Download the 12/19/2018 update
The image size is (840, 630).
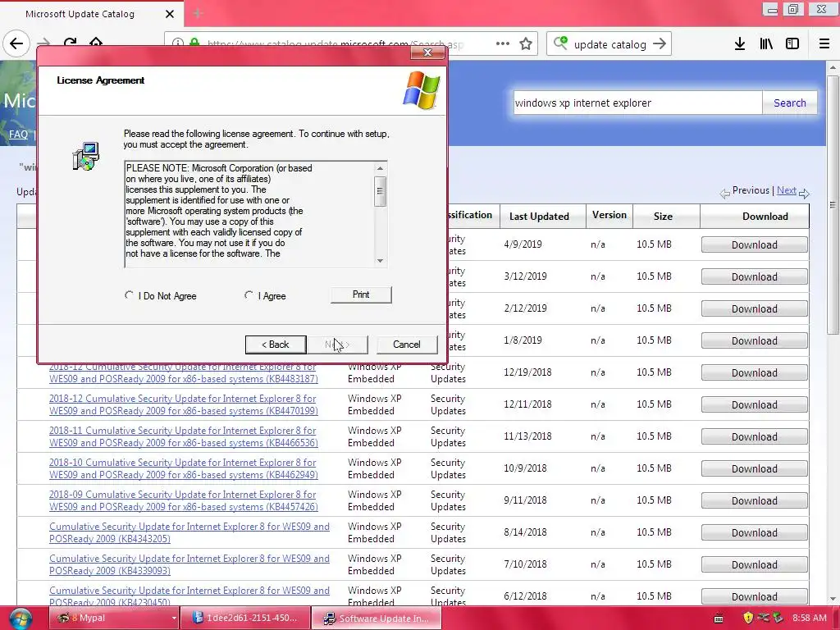pyautogui.click(x=755, y=373)
